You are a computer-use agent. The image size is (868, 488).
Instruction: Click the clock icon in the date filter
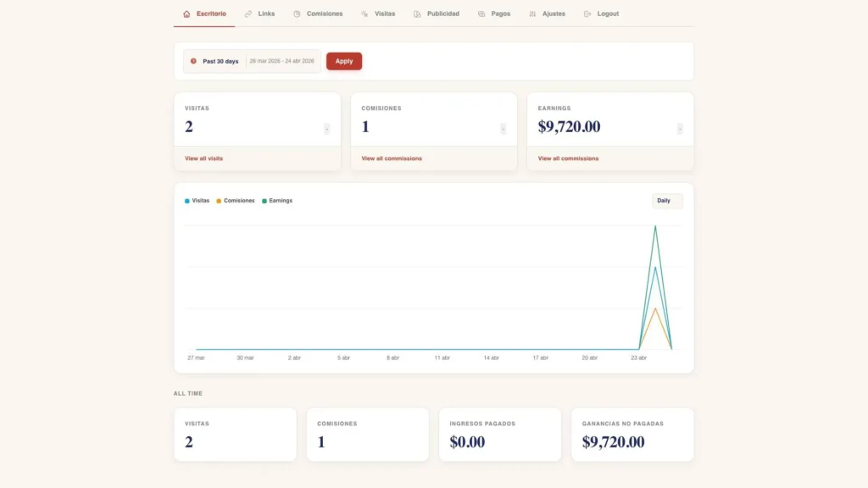193,61
